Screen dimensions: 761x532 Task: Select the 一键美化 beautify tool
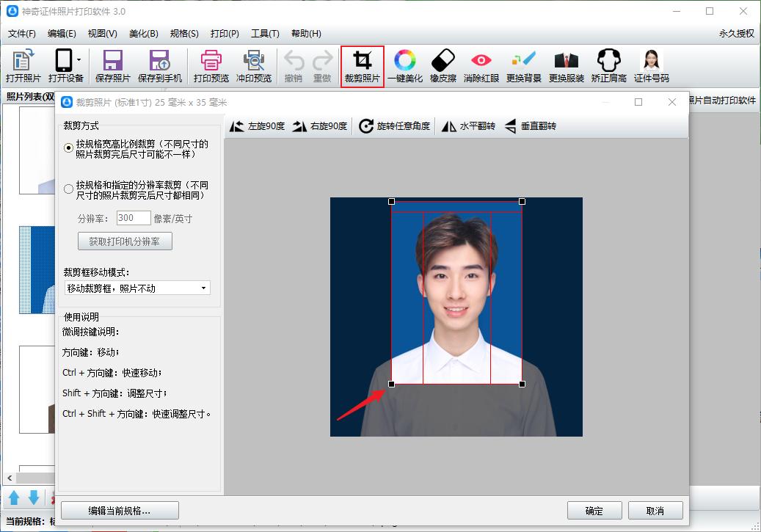point(405,66)
